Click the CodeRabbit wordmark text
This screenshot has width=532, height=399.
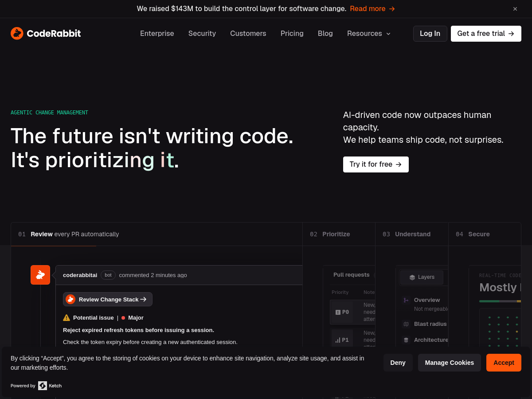[54, 34]
